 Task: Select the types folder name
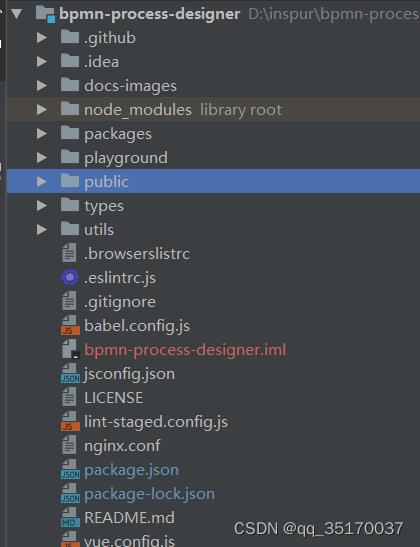pyautogui.click(x=104, y=206)
